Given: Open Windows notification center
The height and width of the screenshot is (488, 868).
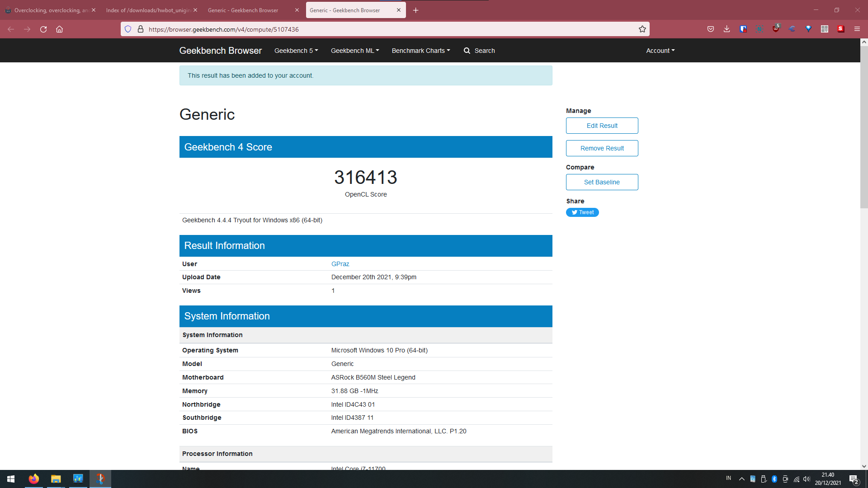Looking at the screenshot, I should [x=854, y=479].
